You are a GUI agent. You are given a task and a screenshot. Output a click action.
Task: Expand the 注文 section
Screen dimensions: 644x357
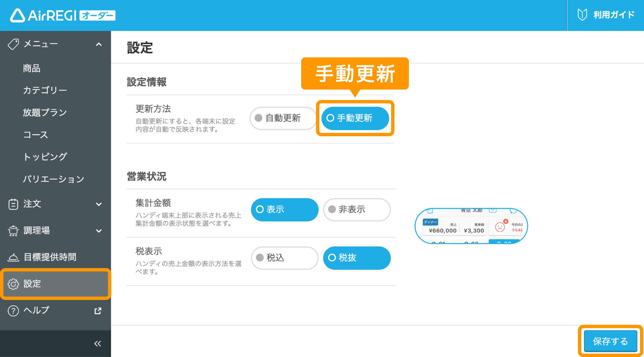98,204
